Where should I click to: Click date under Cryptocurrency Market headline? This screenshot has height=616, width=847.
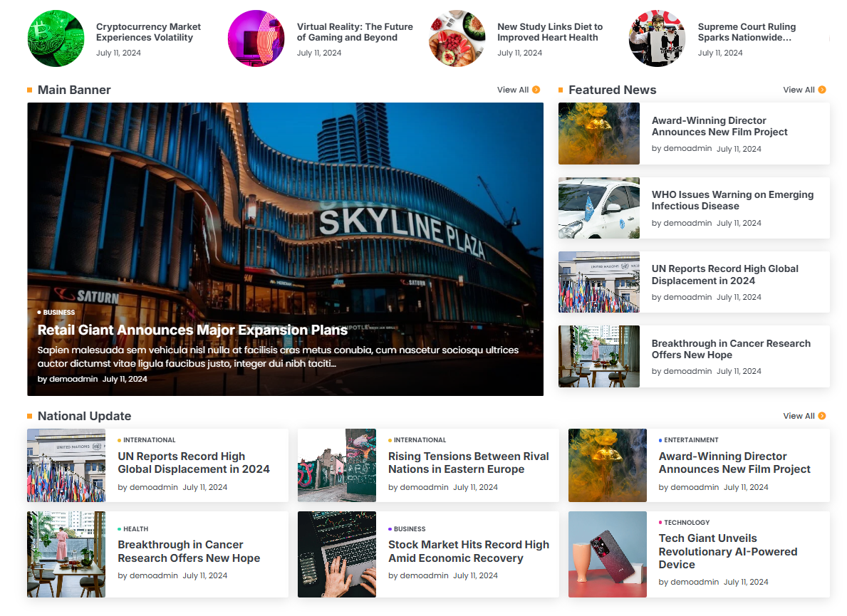(x=118, y=53)
